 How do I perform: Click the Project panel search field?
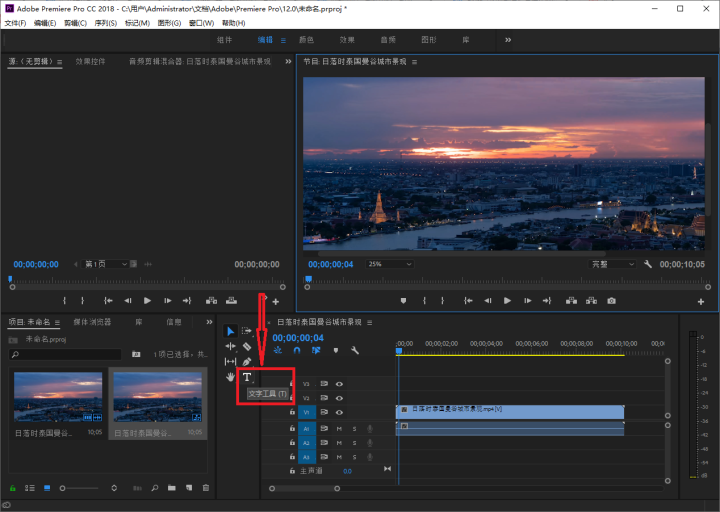(x=65, y=354)
